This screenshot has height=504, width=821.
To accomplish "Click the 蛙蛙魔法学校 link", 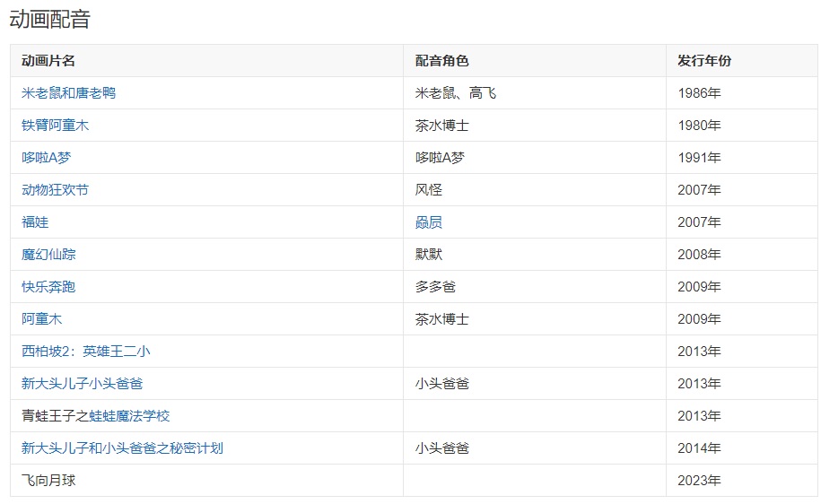I will click(129, 416).
